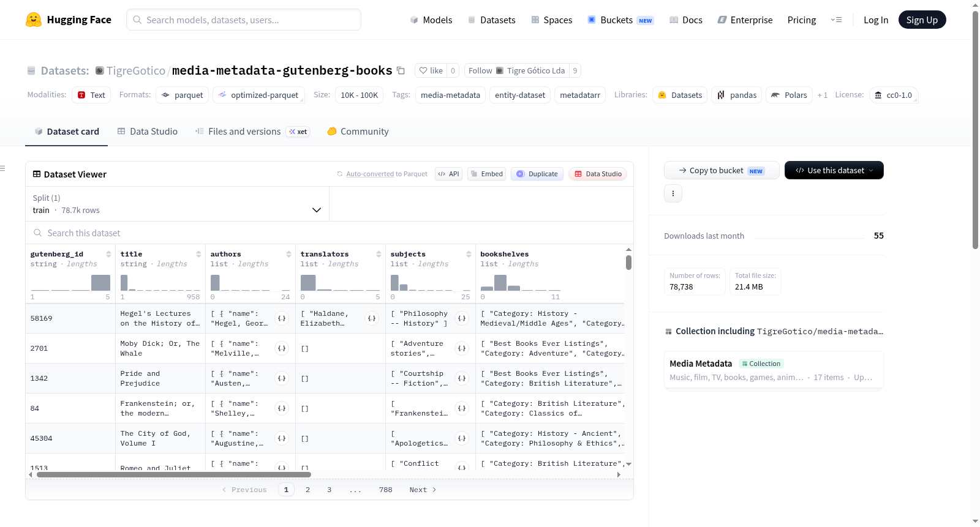Click the heart like button
Image resolution: width=980 pixels, height=527 pixels.
431,70
